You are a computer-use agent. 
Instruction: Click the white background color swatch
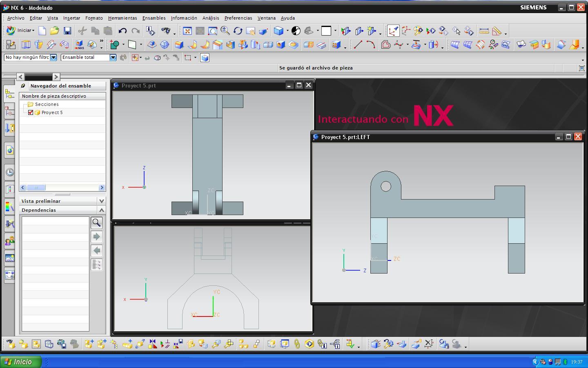(x=326, y=31)
